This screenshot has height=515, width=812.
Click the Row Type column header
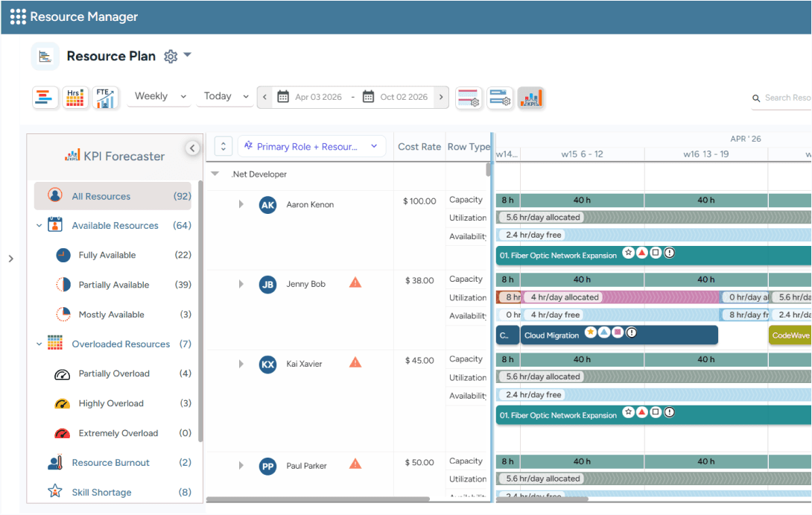[469, 147]
